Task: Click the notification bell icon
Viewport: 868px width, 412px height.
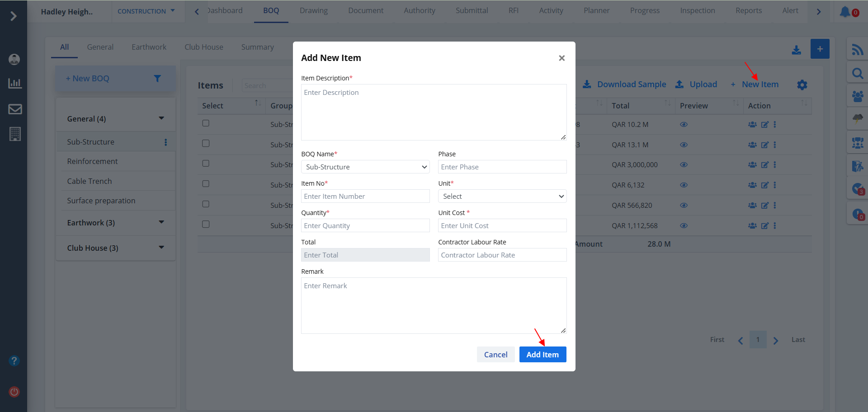Action: click(x=845, y=12)
